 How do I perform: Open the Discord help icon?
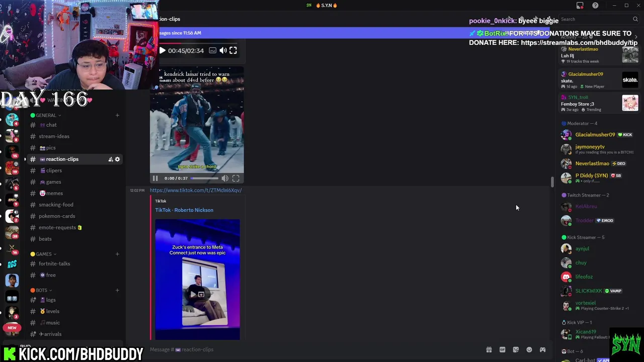pos(595,5)
